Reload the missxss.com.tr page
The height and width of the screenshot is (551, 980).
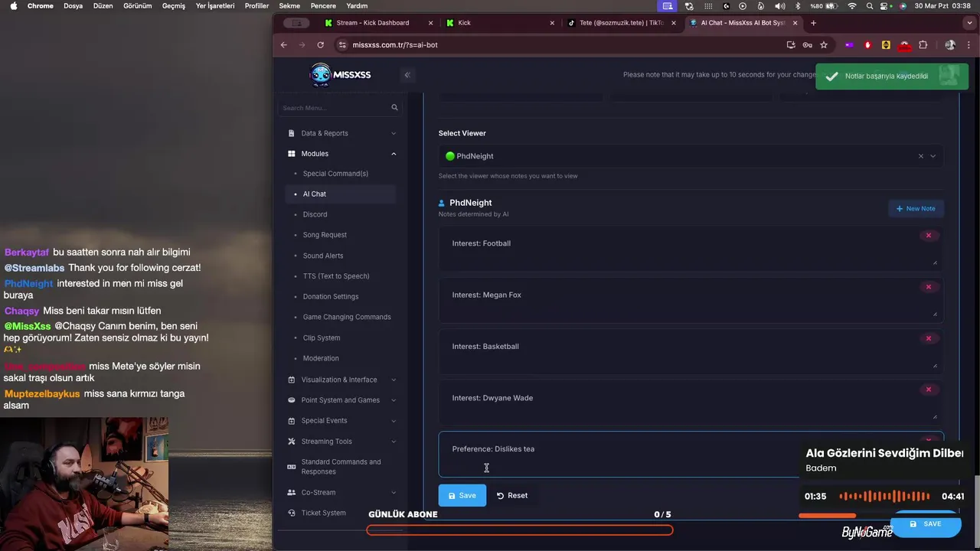[x=320, y=45]
